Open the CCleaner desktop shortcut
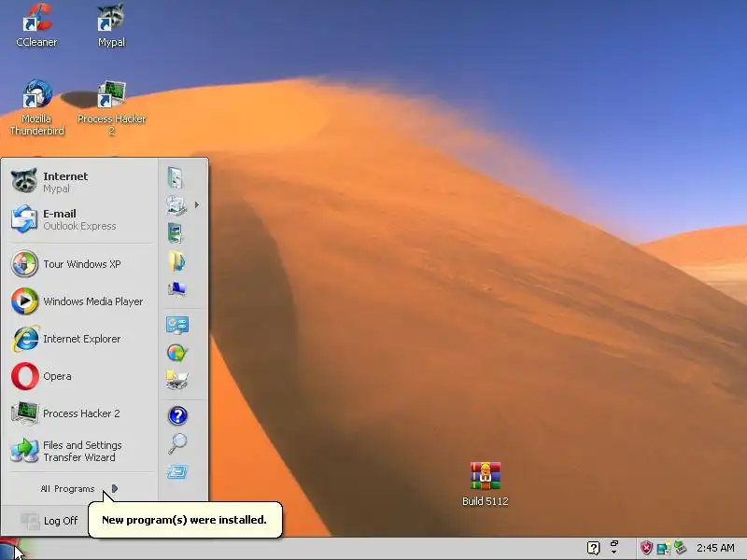747x560 pixels. click(x=36, y=25)
